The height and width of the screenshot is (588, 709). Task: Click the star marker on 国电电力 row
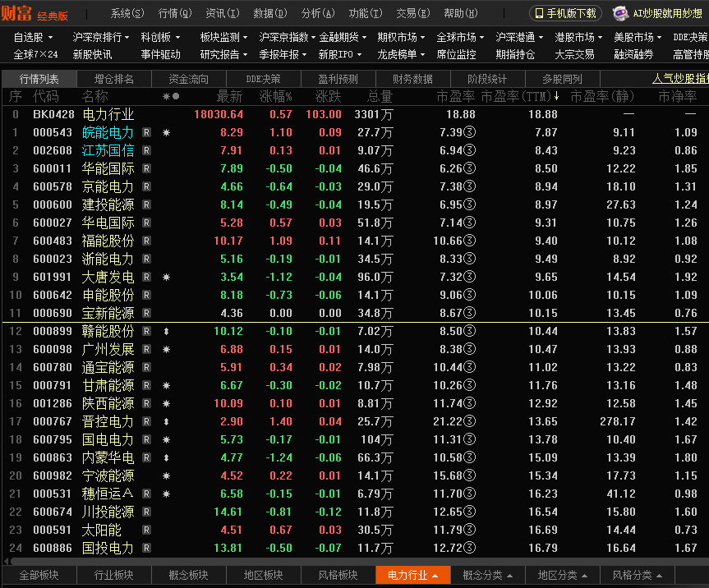point(167,439)
